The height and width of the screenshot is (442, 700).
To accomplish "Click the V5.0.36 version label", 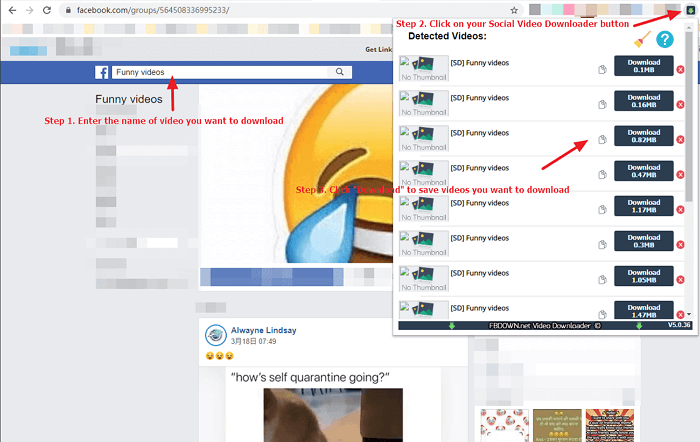I will click(679, 325).
